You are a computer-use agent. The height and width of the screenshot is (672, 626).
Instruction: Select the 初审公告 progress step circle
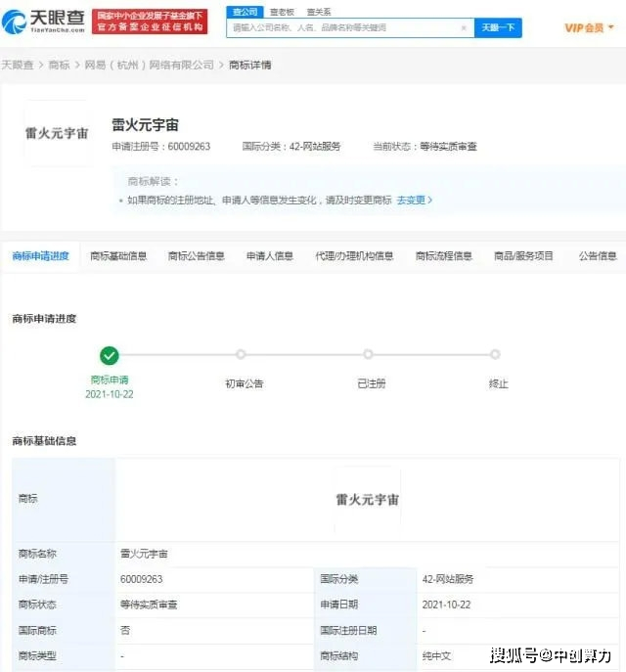coord(241,354)
